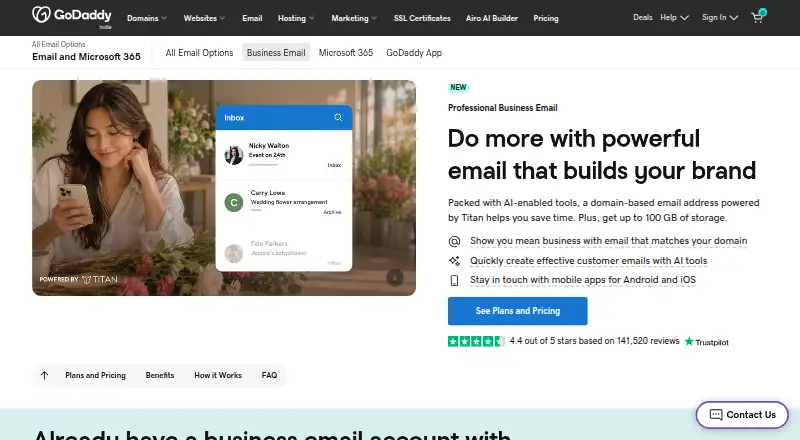Click the @ domain email icon
This screenshot has height=440, width=800.
(454, 241)
